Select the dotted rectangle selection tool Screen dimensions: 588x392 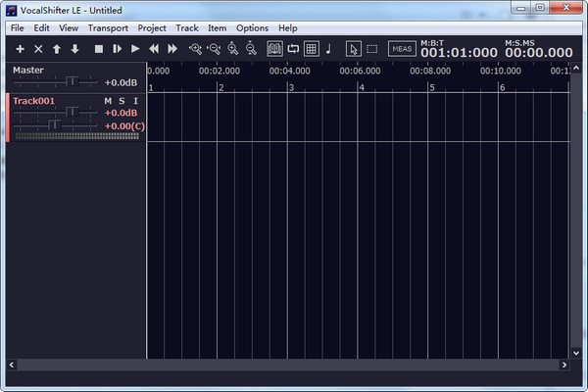tap(371, 49)
